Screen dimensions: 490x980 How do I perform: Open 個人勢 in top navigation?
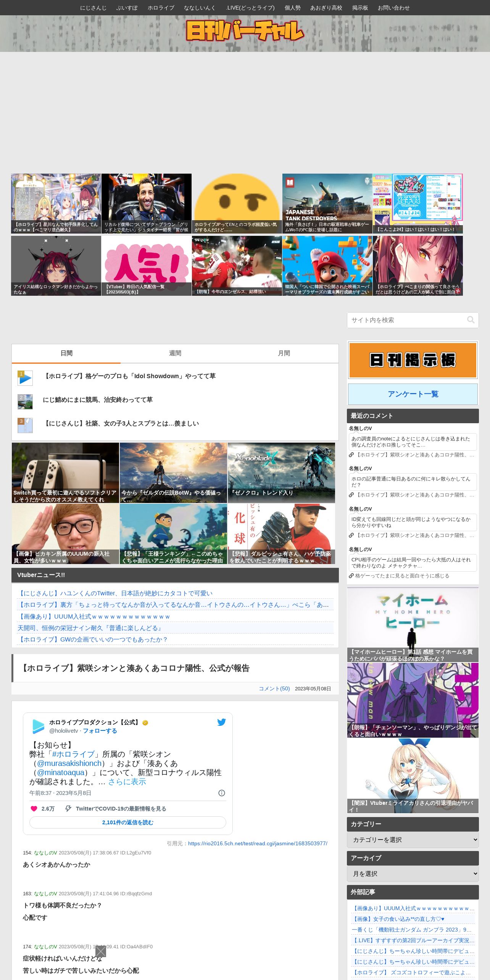coord(293,8)
